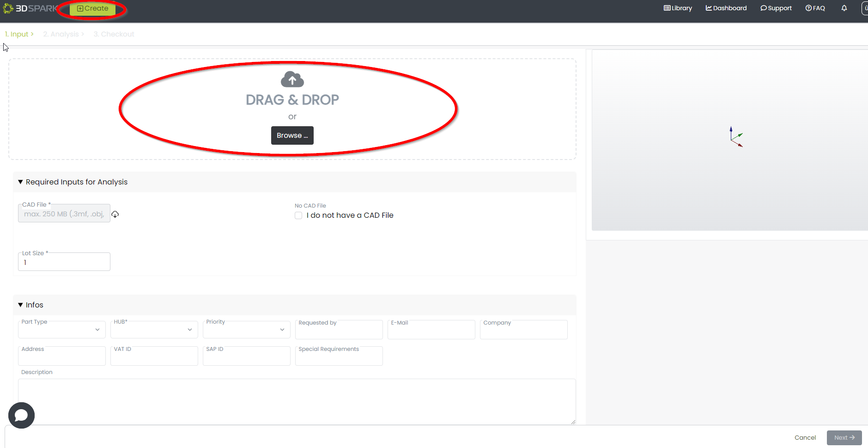Click the CAD file download icon
This screenshot has height=448, width=868.
pos(115,214)
